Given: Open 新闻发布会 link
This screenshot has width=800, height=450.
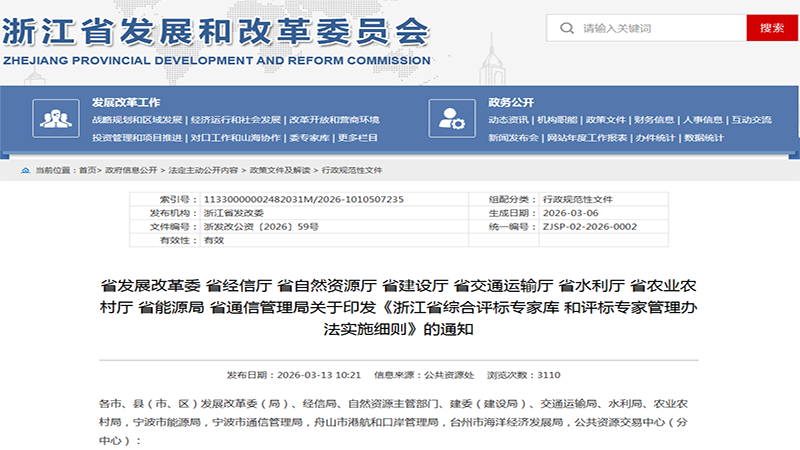Looking at the screenshot, I should (x=513, y=138).
